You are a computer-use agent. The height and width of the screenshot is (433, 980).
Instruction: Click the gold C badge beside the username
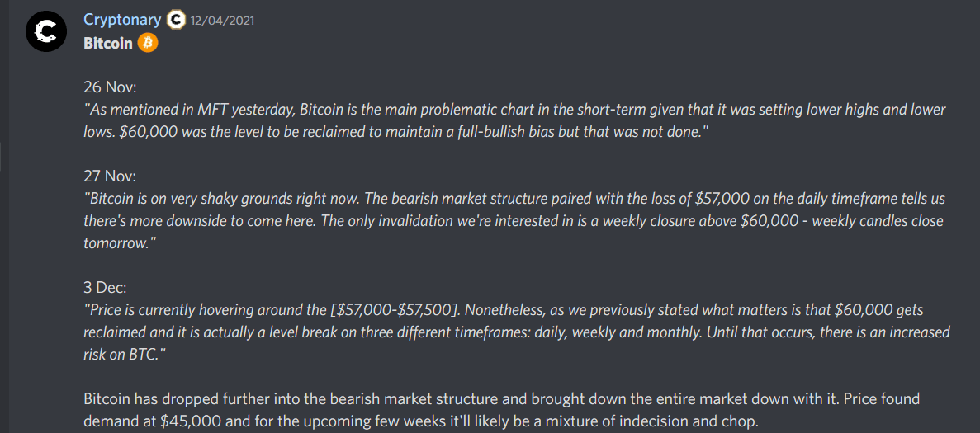pos(176,20)
